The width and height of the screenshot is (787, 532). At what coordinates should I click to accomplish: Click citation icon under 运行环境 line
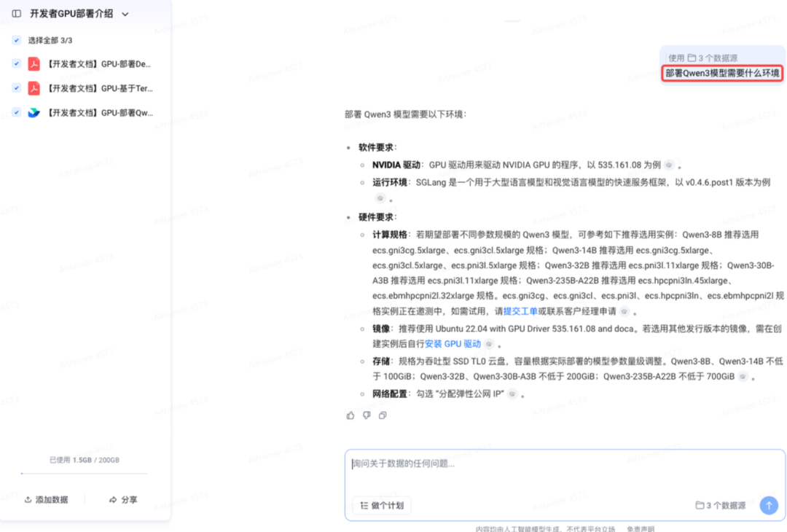(380, 198)
